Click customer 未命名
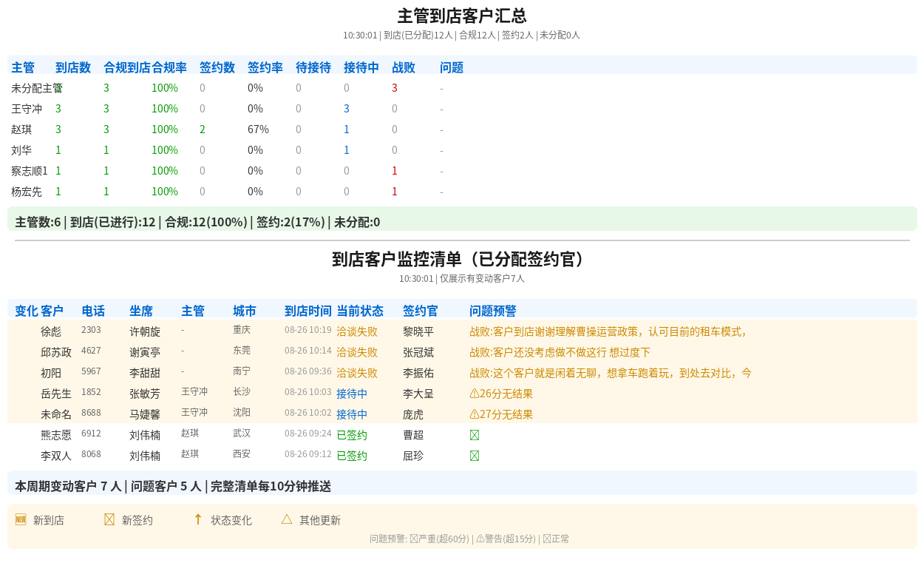Screen dimensions: 924x580 click(56, 414)
